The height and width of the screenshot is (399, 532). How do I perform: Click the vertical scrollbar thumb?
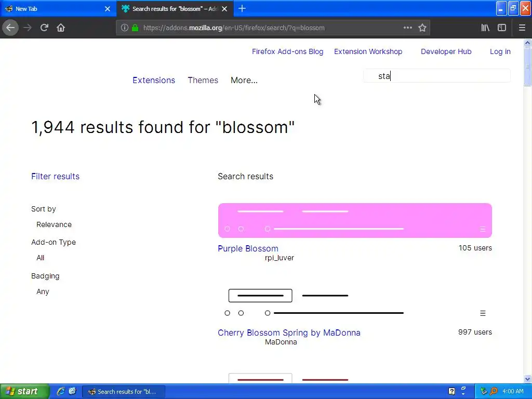coord(527,66)
